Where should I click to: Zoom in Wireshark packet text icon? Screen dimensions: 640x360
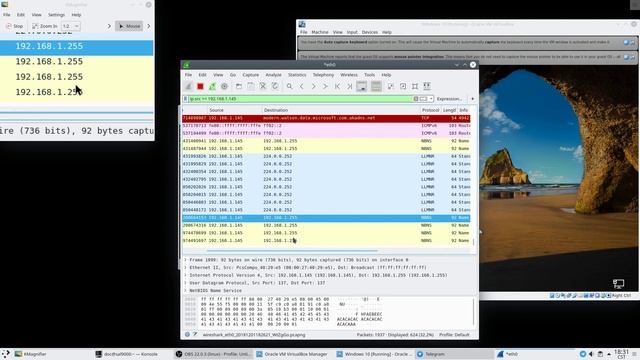tap(391, 86)
